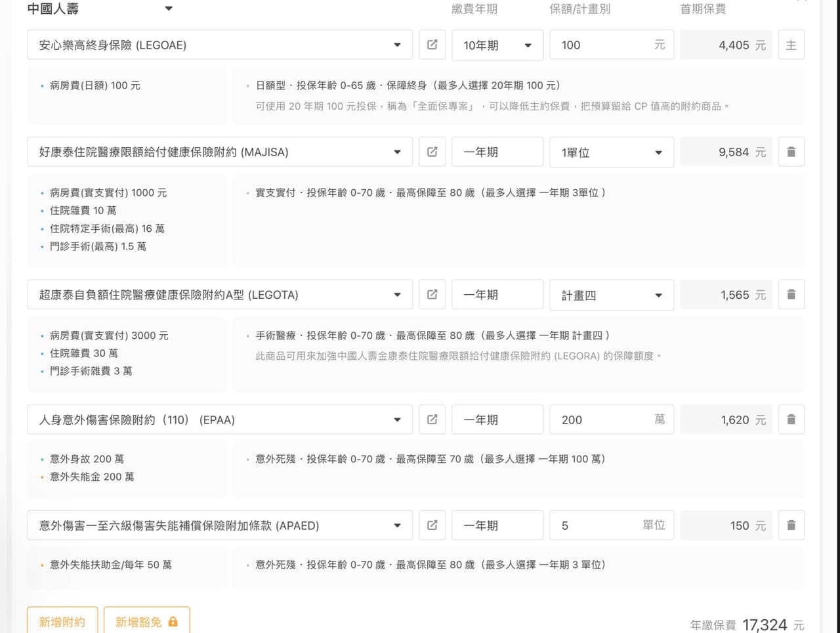Screen dimensions: 840x633
Task: Open external link for 好康泰 MAJISA rider
Action: [x=432, y=152]
